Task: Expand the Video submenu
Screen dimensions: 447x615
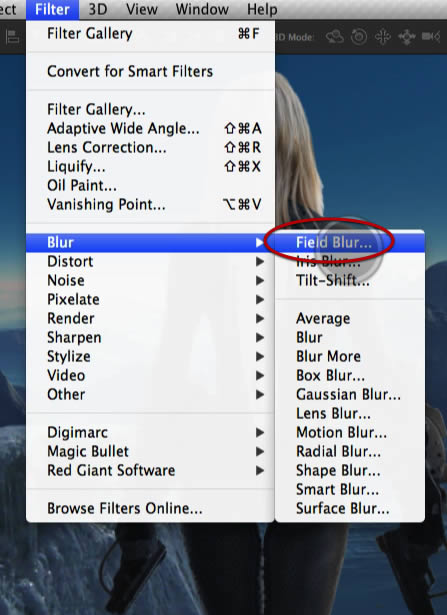Action: point(150,375)
